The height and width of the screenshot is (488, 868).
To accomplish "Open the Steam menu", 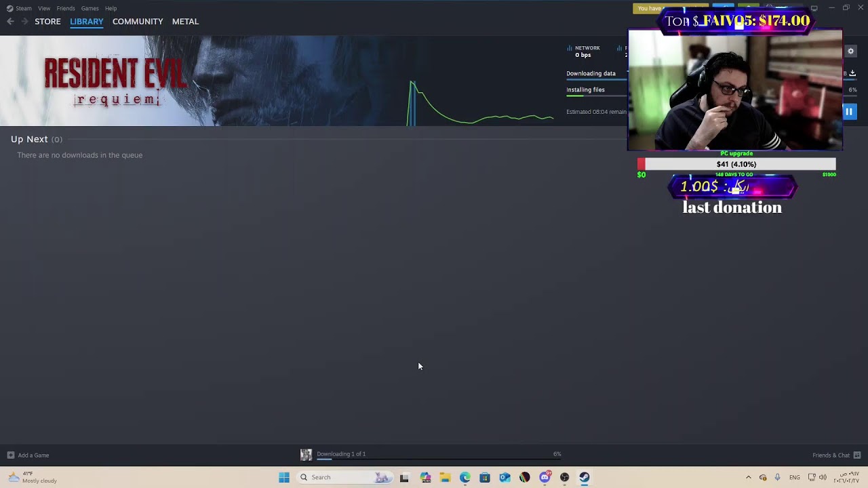I will pyautogui.click(x=24, y=8).
